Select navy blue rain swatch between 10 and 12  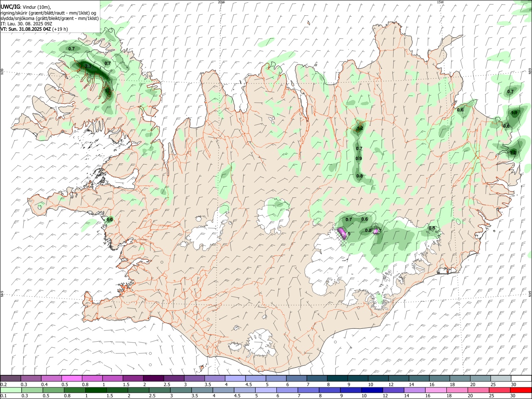click(x=372, y=390)
